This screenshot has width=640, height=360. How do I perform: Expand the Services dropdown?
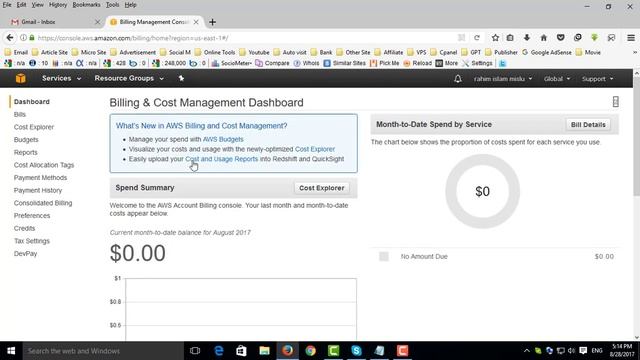[61, 78]
